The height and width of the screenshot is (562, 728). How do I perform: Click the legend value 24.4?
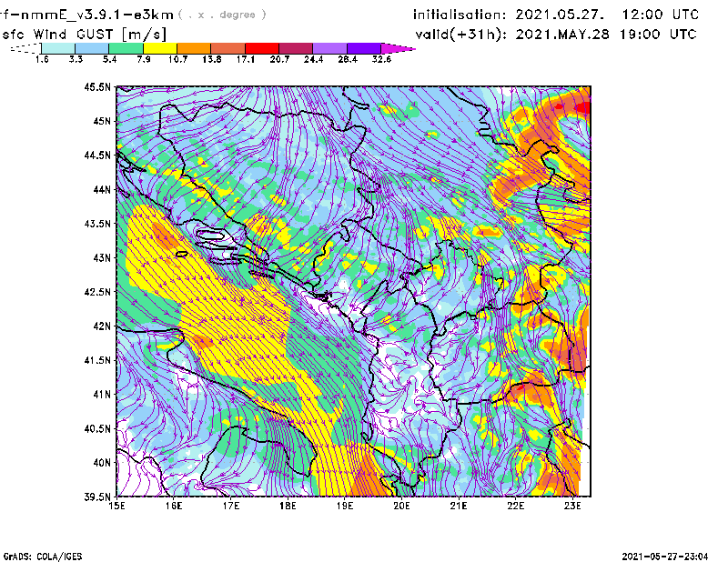pos(313,59)
